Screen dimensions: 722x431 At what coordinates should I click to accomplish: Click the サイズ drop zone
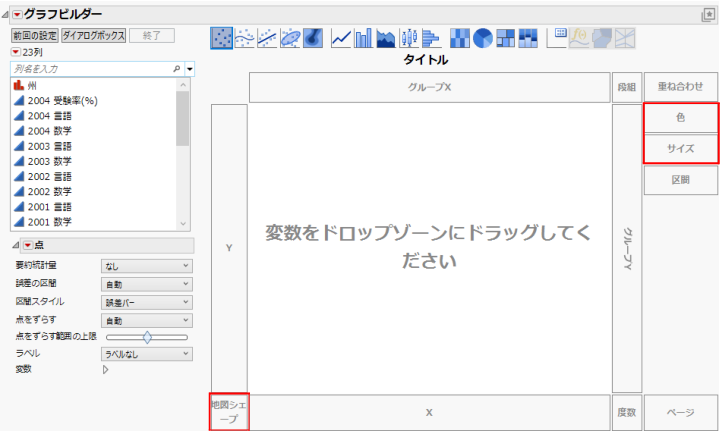point(681,149)
